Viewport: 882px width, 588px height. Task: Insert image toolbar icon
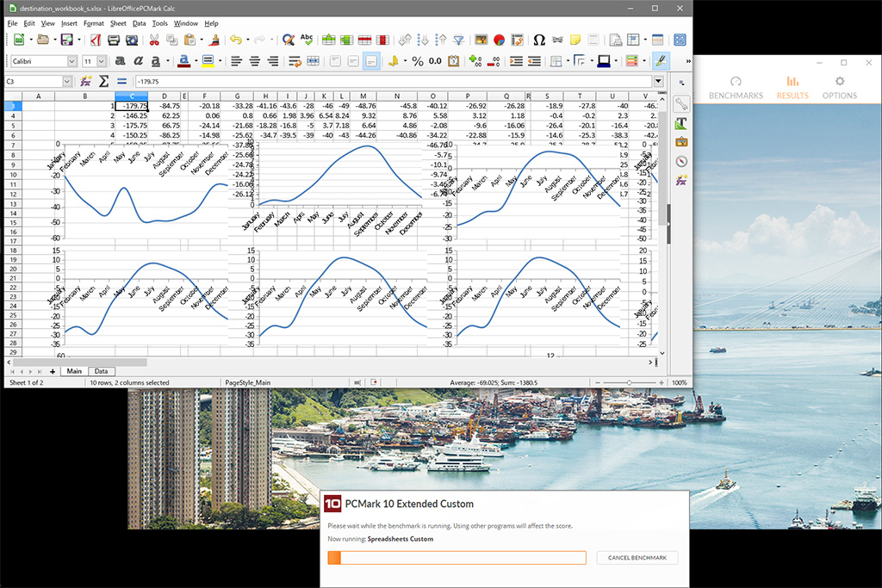pos(481,40)
